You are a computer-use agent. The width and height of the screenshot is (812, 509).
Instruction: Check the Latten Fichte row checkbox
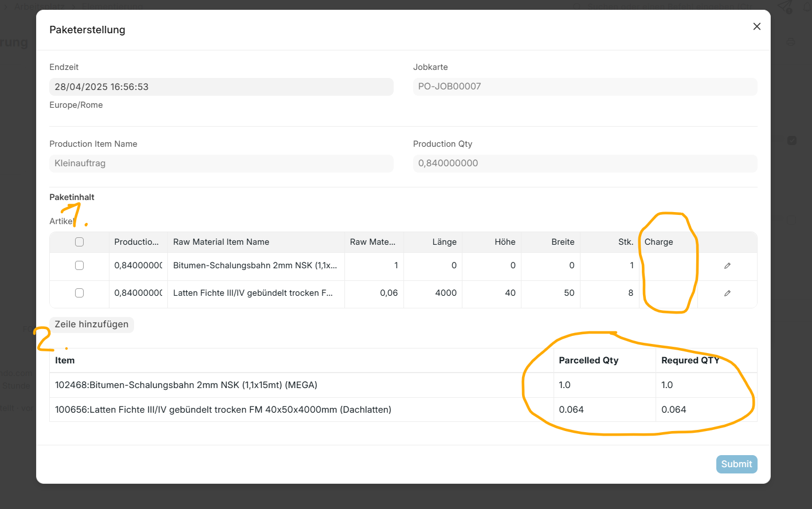tap(79, 293)
